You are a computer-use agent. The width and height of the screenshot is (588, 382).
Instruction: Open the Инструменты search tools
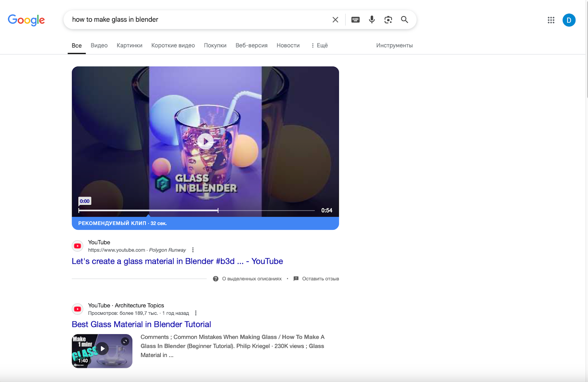(x=394, y=46)
